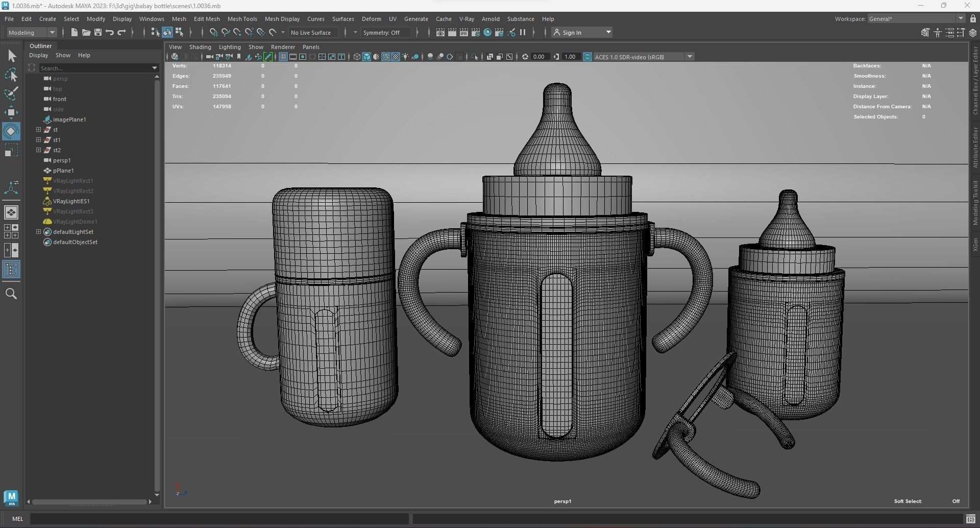Image resolution: width=980 pixels, height=528 pixels.
Task: Toggle the Outliner panel button
Action: 11,269
